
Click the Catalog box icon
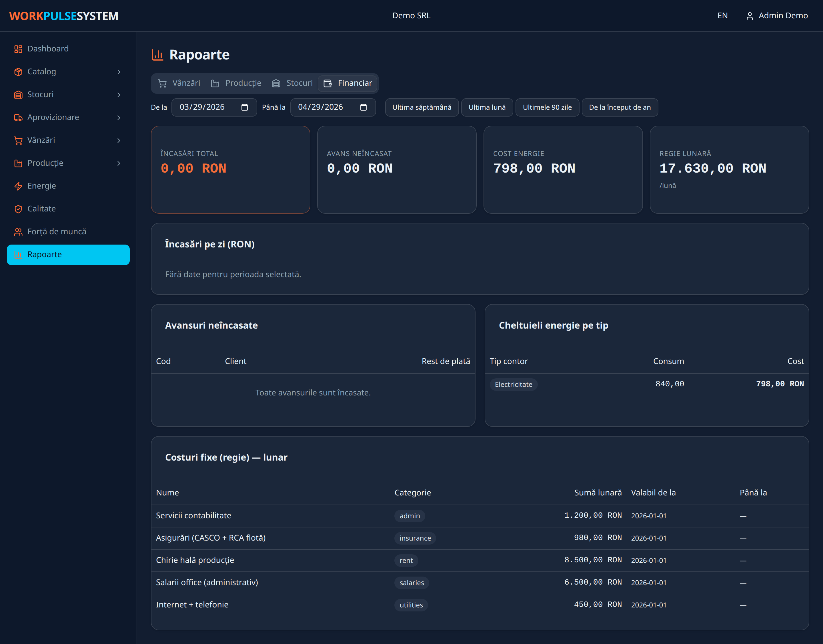[18, 72]
